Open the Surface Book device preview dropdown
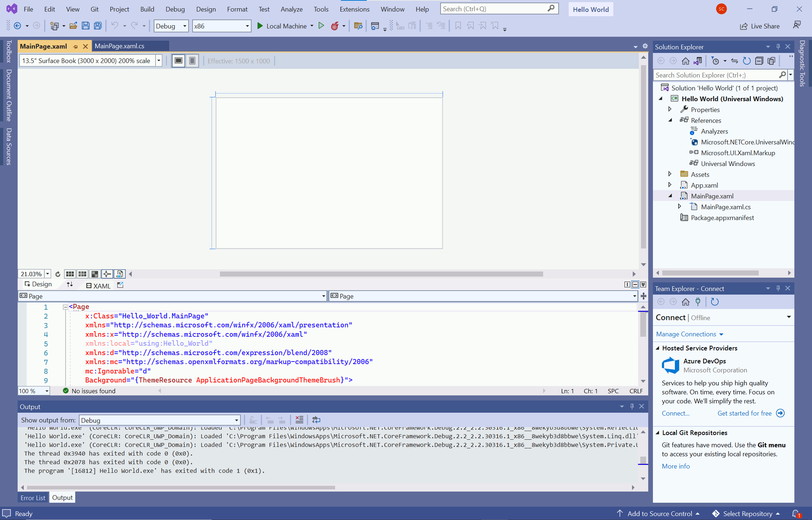The image size is (812, 520). [158, 60]
